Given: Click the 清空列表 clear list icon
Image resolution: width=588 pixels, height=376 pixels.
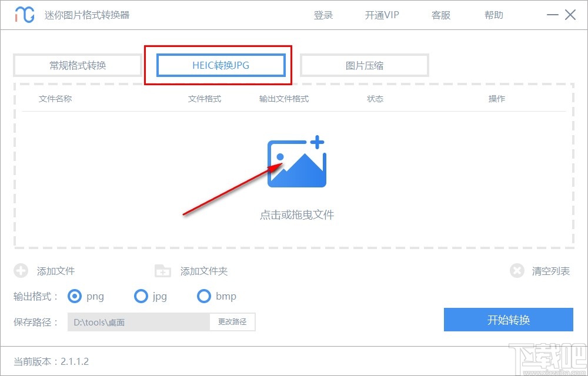Looking at the screenshot, I should [x=517, y=271].
